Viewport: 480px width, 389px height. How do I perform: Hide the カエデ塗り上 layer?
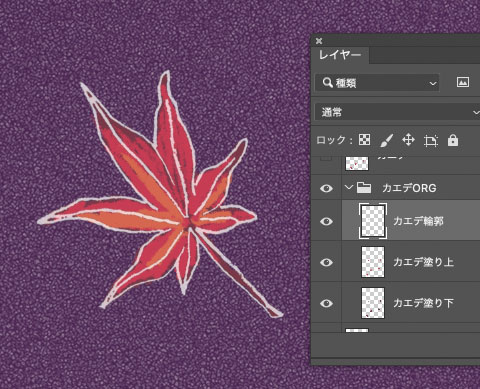coord(326,262)
